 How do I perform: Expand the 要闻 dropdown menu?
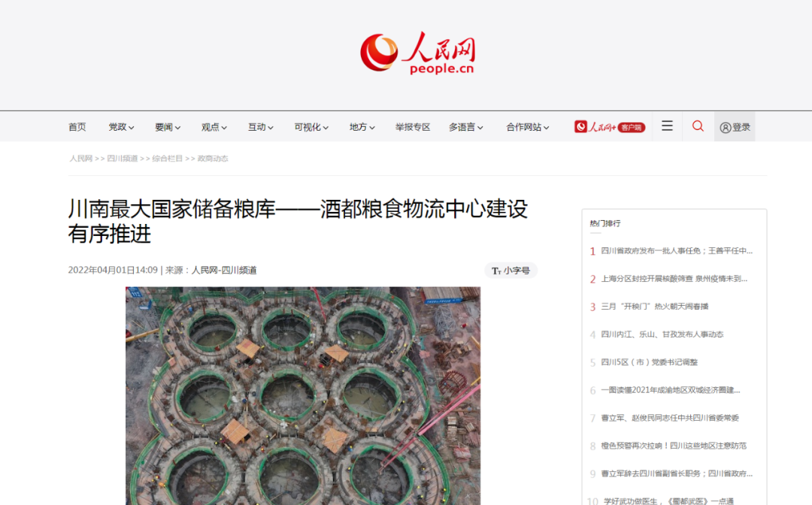(x=168, y=127)
